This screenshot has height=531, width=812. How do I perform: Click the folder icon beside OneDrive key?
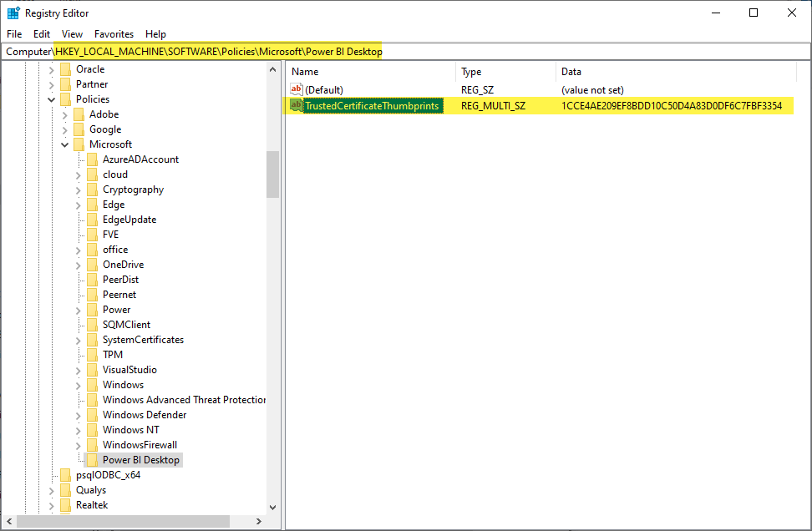(x=92, y=264)
